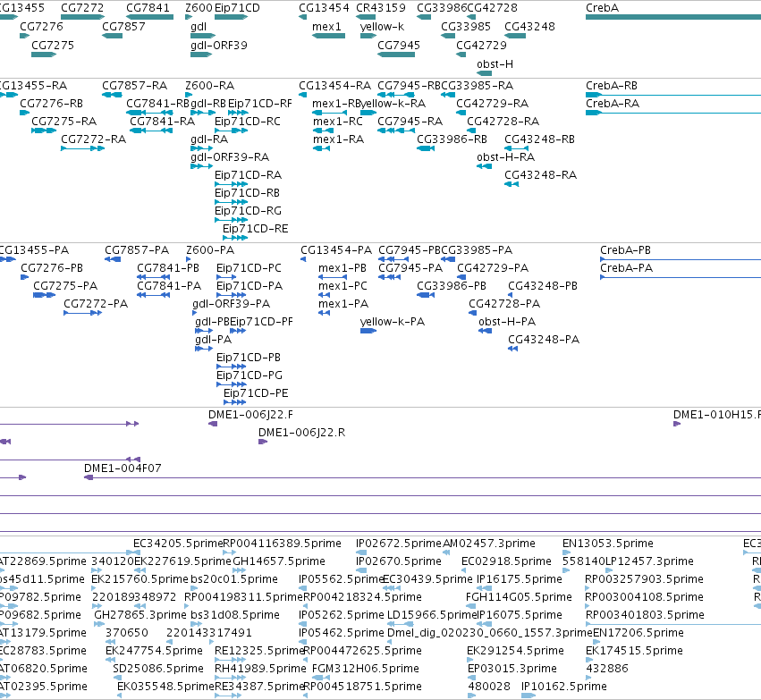Screen dimensions: 761x700
Task: Select the Z600-PA protein label
Action: (210, 251)
